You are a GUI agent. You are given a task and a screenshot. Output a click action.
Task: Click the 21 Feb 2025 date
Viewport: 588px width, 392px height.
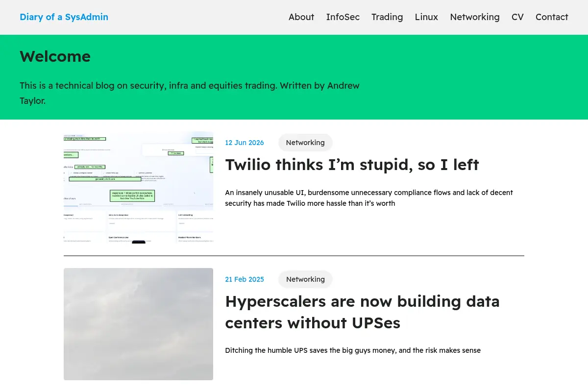(245, 279)
